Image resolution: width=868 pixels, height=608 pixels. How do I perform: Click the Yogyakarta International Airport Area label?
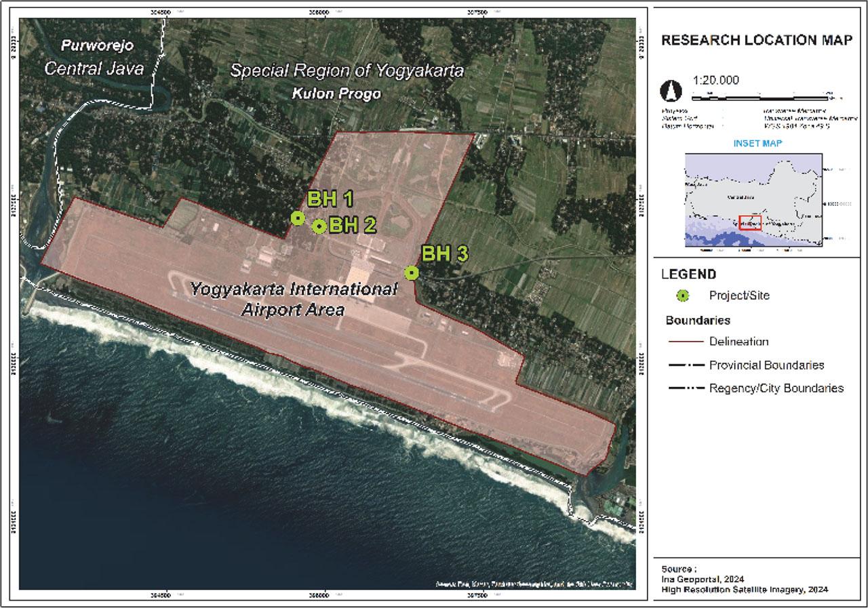coord(295,298)
